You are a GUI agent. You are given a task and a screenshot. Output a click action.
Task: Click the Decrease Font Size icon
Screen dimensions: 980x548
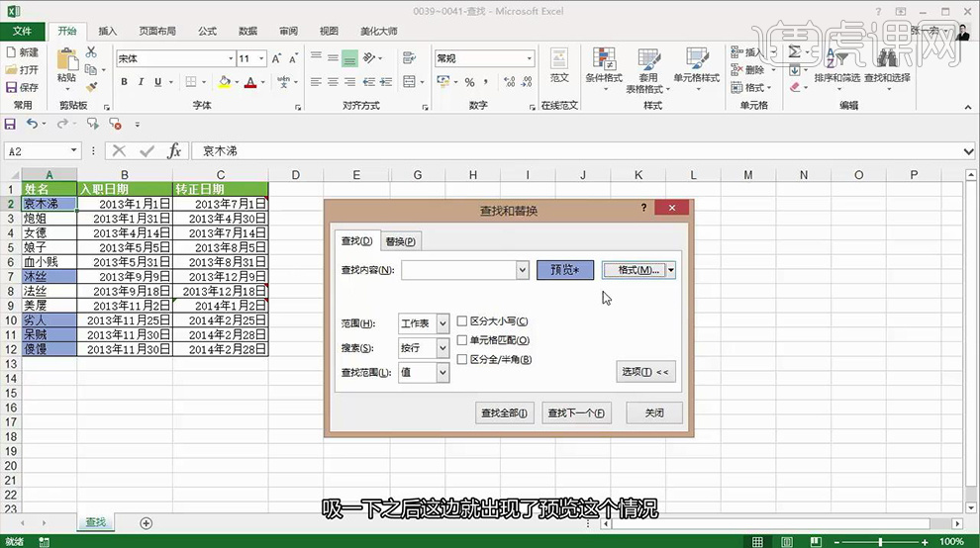292,58
